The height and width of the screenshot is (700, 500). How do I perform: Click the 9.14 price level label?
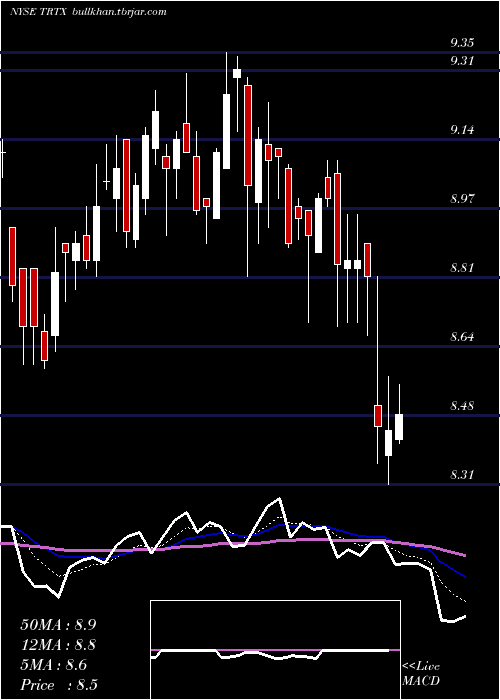[x=462, y=130]
